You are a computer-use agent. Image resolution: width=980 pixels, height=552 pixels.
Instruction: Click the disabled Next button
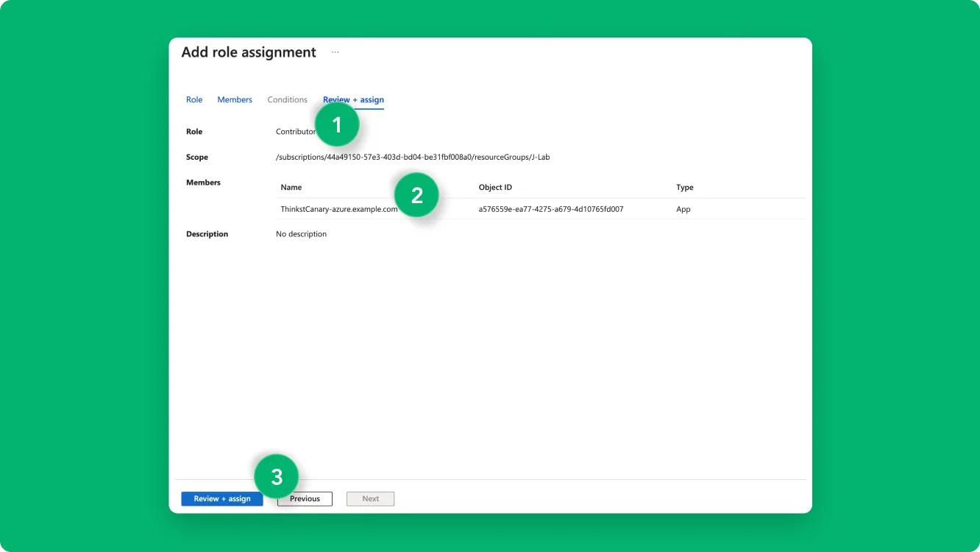(x=371, y=499)
